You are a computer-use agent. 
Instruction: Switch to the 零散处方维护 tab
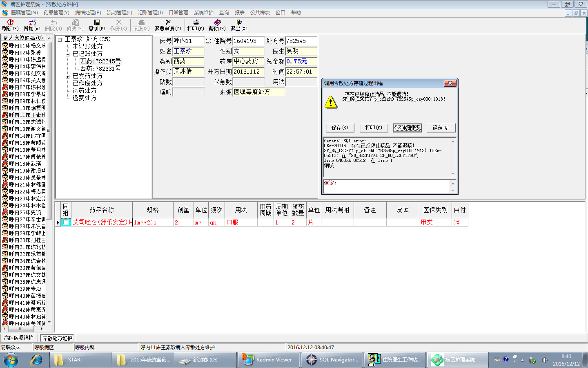click(58, 338)
